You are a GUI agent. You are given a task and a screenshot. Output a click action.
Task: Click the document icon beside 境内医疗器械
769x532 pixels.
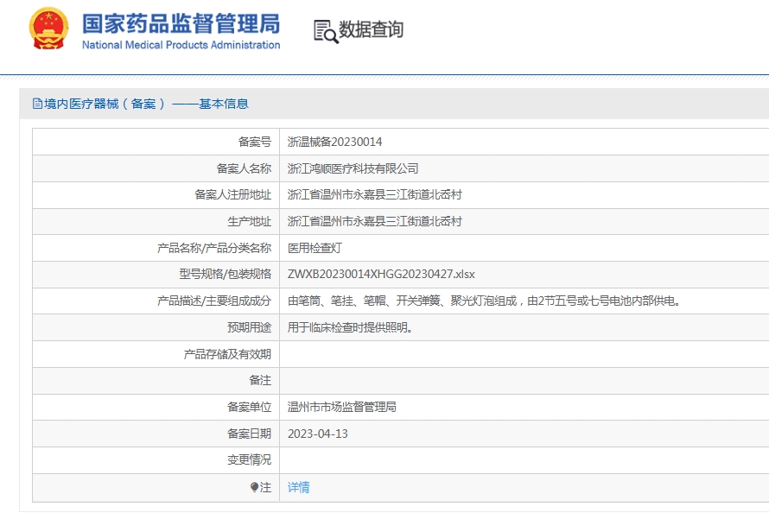(x=37, y=104)
